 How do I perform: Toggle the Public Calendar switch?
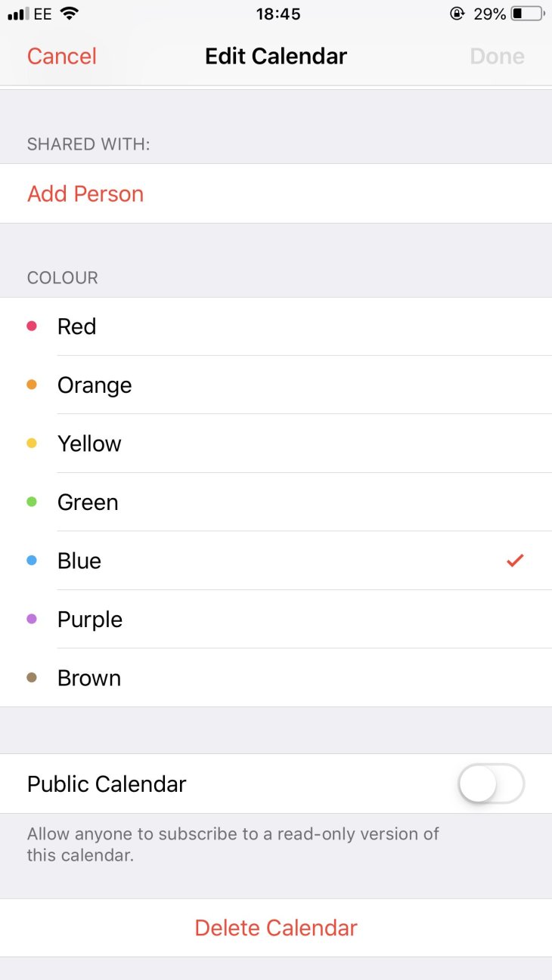coord(491,784)
